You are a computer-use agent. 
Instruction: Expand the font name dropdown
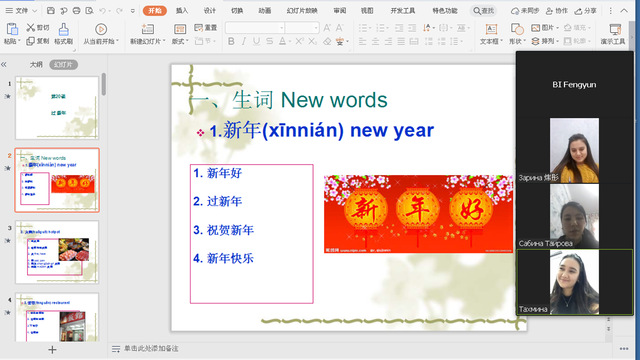tap(282, 28)
